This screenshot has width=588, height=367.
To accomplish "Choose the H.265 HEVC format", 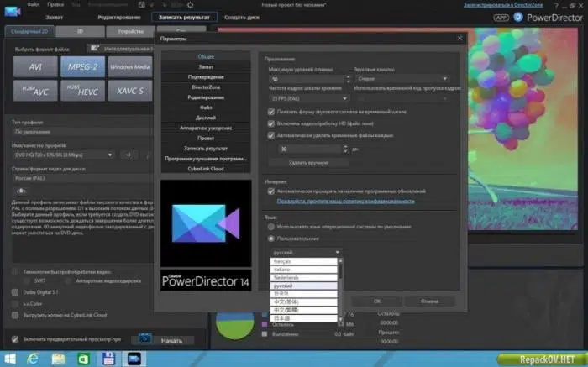I will (82, 91).
